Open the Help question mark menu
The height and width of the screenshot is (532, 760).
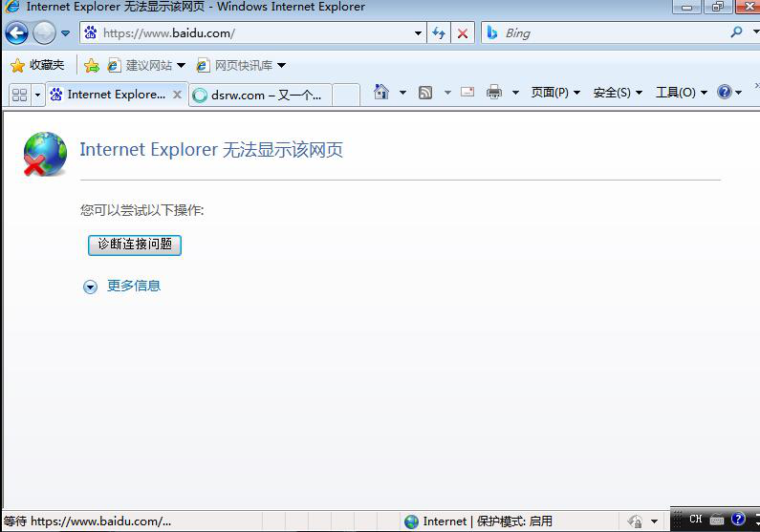coord(729,92)
